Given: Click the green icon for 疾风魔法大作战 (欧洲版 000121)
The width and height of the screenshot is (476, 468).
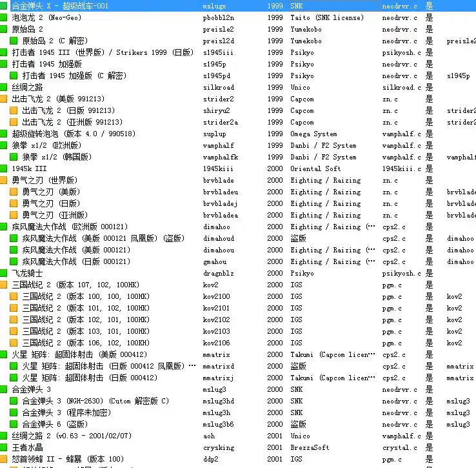Looking at the screenshot, I should 3,227.
